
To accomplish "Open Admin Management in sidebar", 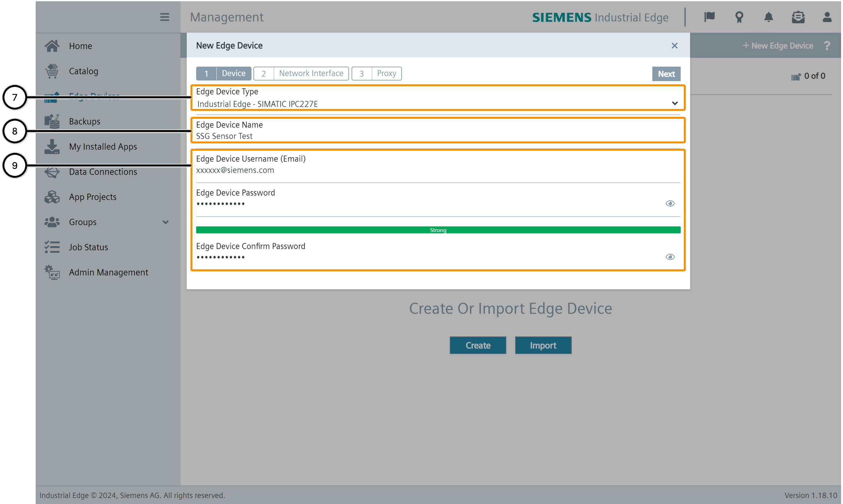I will coord(108,273).
